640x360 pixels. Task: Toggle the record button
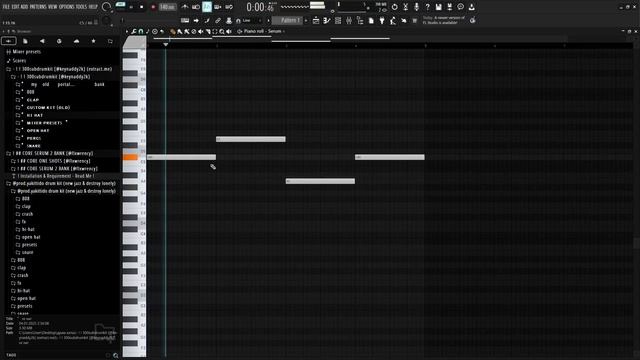pos(153,7)
